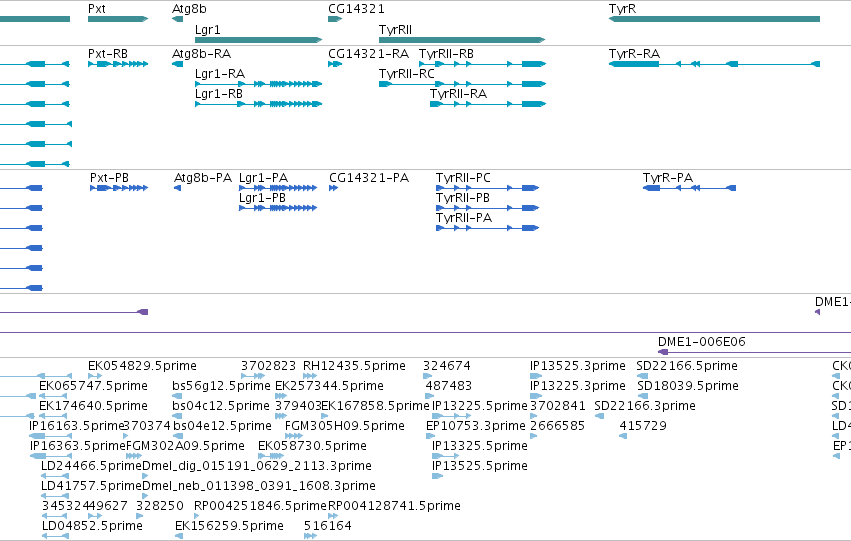
Task: Select EST RH12435.5prime
Action: [x=310, y=376]
